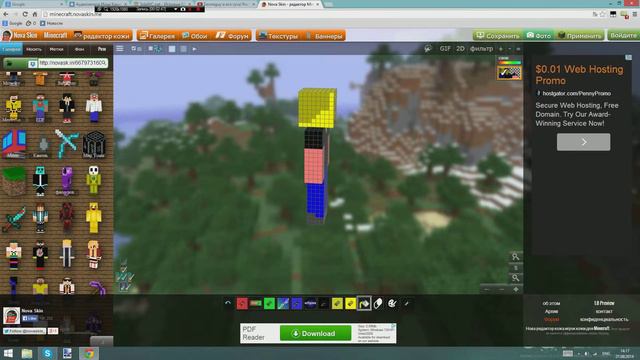Screen dimensions: 640x360
Task: Select the yellow robot skin thumbnail
Action: pyautogui.click(x=13, y=108)
